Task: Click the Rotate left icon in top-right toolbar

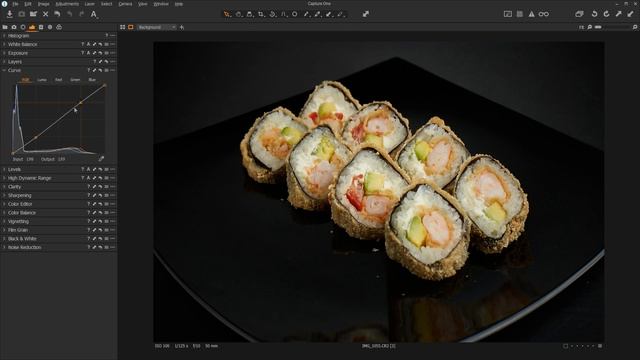Action: tap(594, 14)
